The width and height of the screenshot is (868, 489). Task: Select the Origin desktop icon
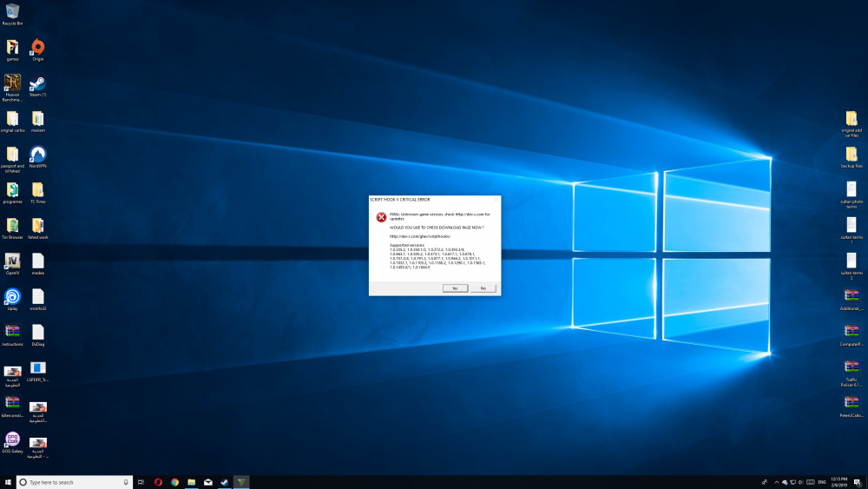[x=37, y=48]
